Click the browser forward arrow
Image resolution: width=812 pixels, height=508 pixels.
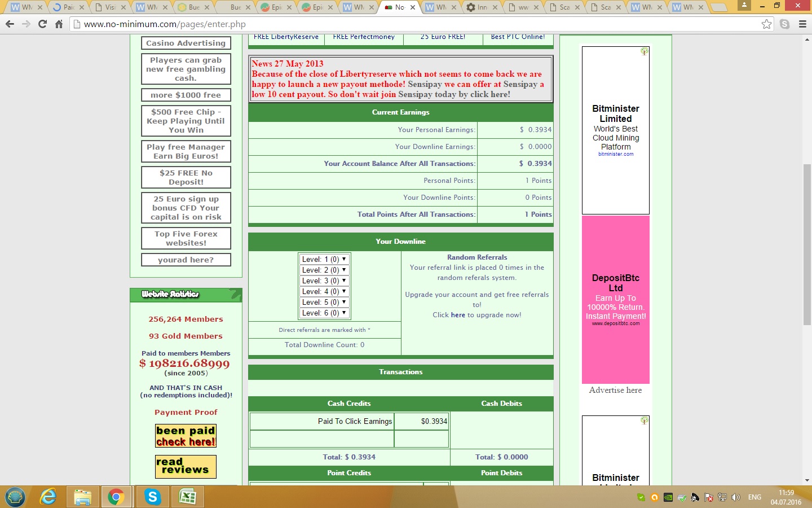pos(26,24)
